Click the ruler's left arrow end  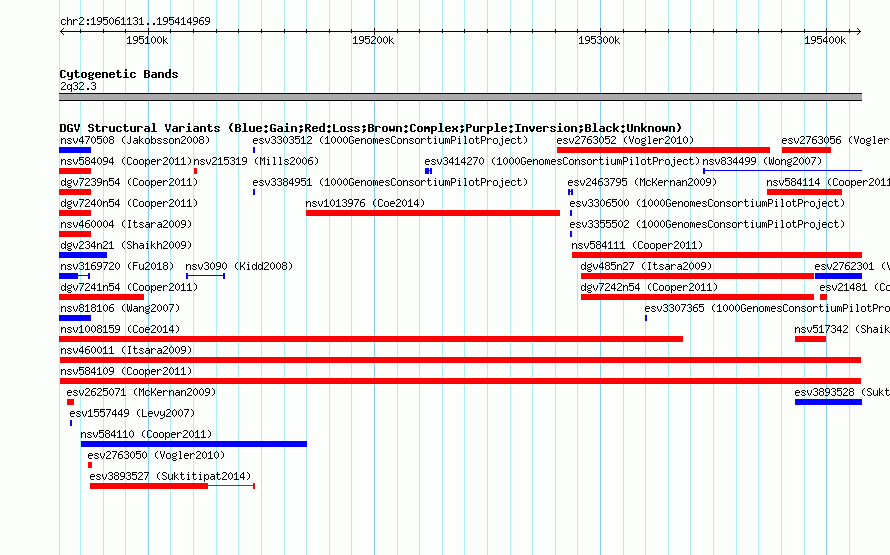click(x=62, y=32)
